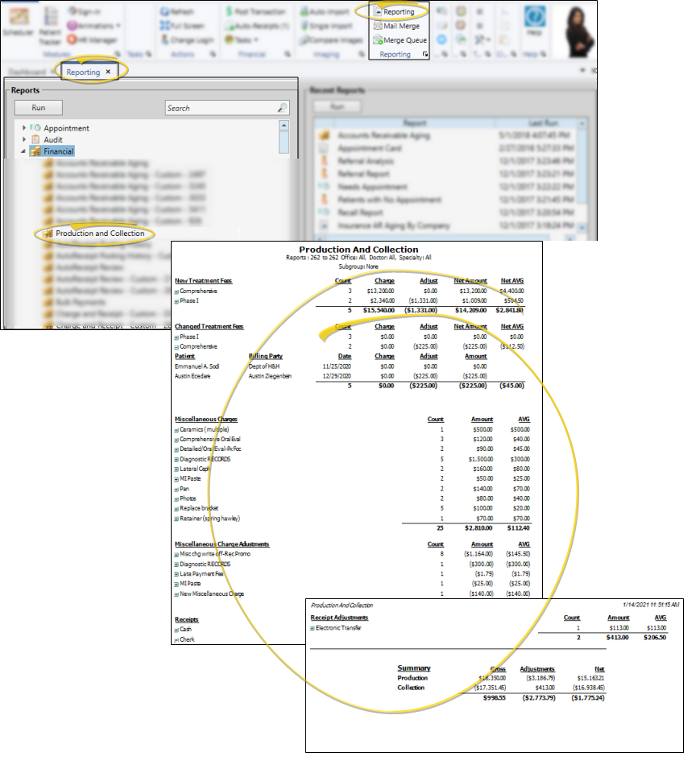This screenshot has height=769, width=700.
Task: Expand the Audit report category
Action: pyautogui.click(x=23, y=139)
